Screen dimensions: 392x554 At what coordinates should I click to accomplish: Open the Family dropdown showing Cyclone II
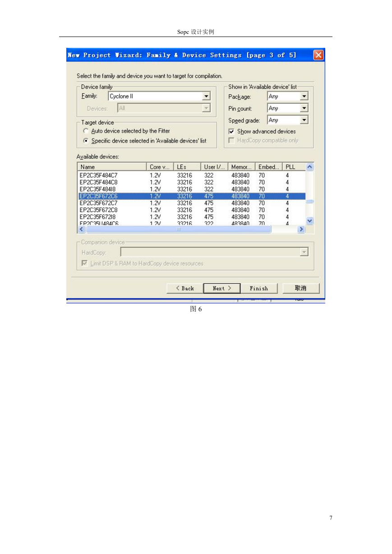pos(206,96)
